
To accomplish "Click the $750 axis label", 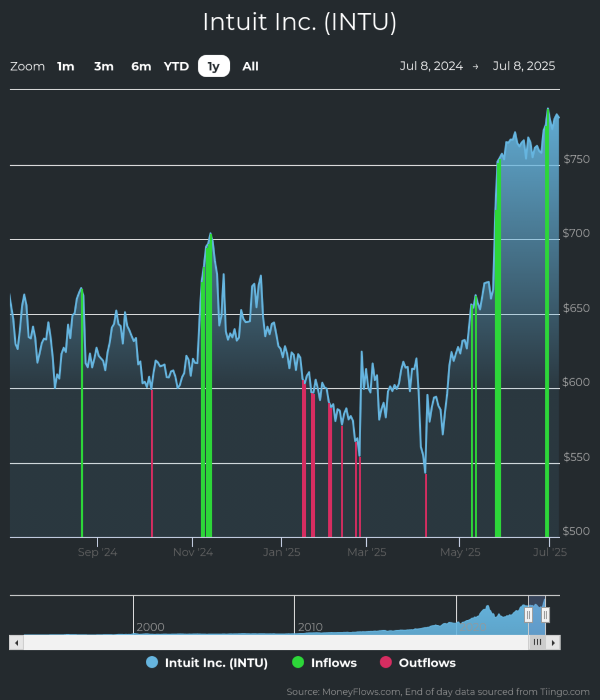I will 577,159.
